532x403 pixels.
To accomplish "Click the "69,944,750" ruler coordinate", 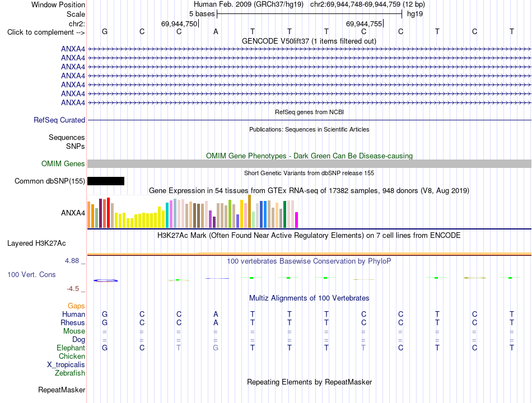I will [x=179, y=24].
